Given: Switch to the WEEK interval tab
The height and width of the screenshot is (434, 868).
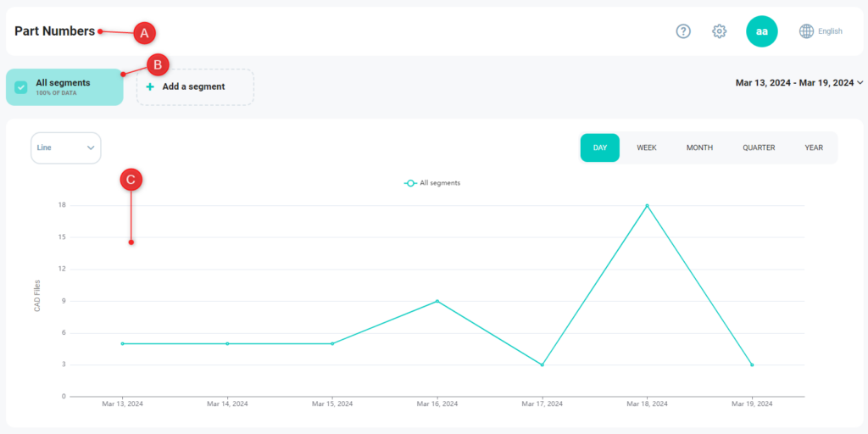Looking at the screenshot, I should pos(647,147).
